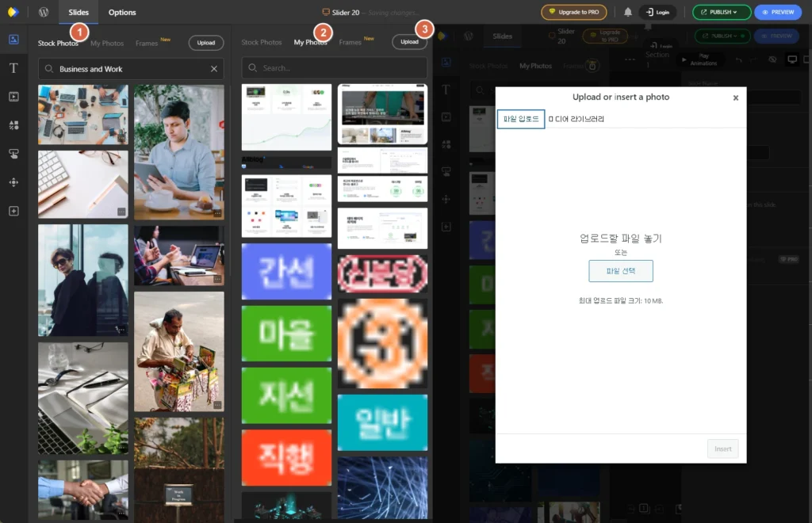
Task: Open the shapes tool in the bright sidebar
Action: coord(14,125)
